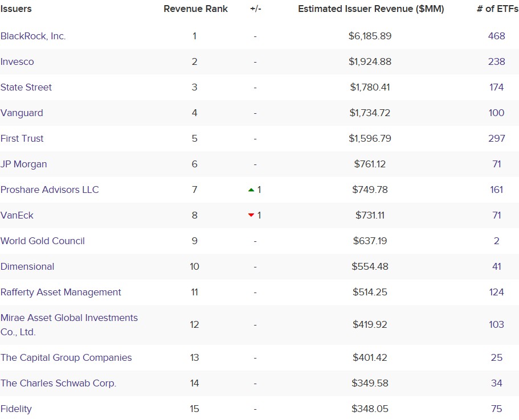The image size is (519, 420).
Task: Sort by the # of ETFs column header
Action: click(x=495, y=9)
